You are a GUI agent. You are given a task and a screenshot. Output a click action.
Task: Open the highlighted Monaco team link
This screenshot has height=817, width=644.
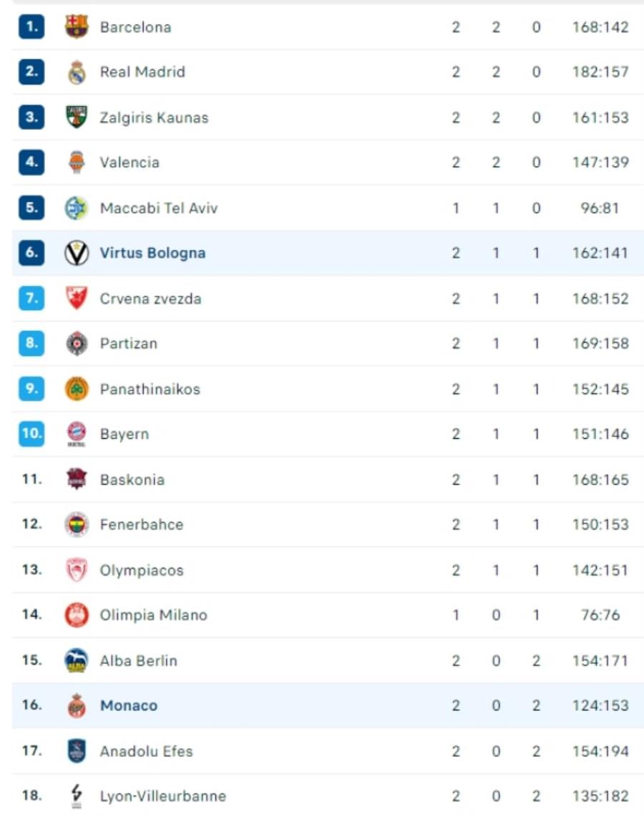pyautogui.click(x=129, y=705)
